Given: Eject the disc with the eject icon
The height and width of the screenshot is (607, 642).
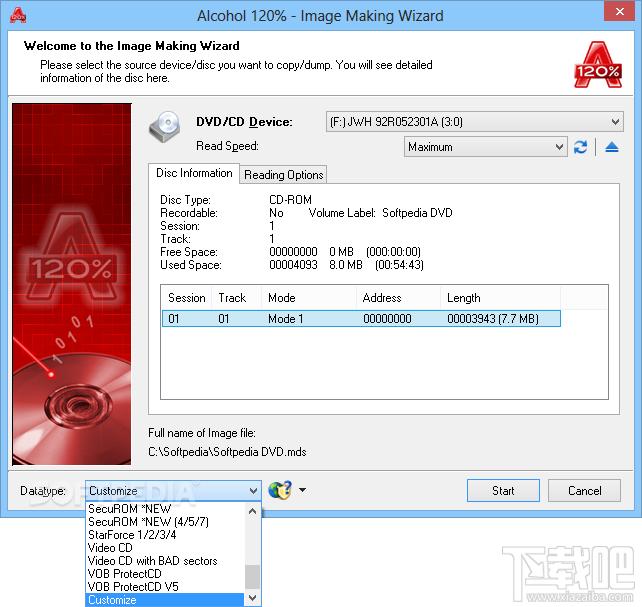Looking at the screenshot, I should [612, 147].
